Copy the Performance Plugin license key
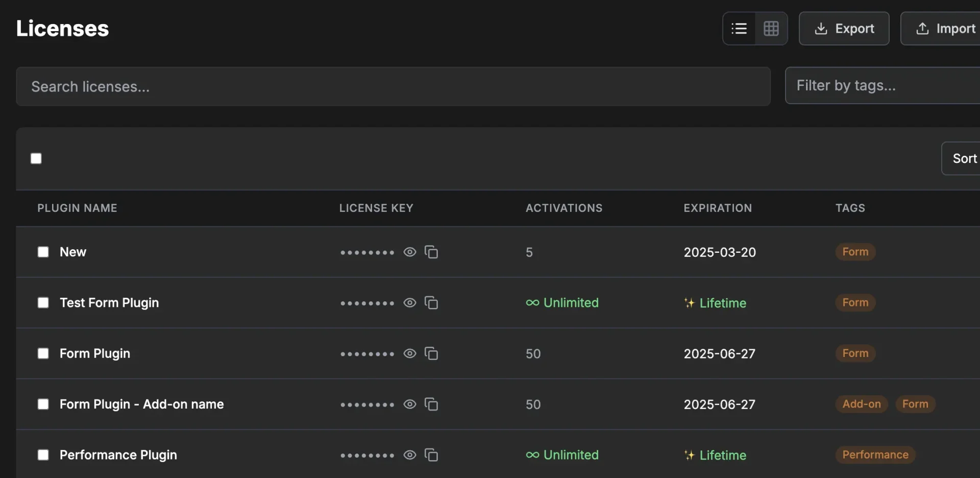 pos(431,455)
